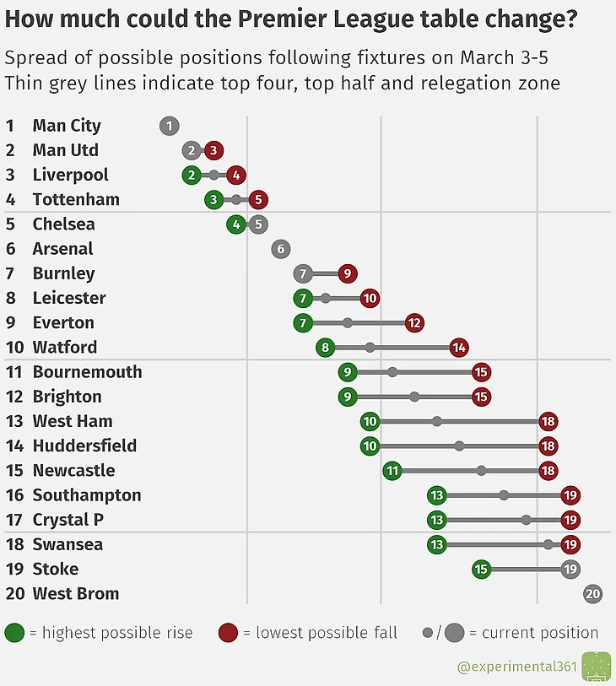Click the large grey current position legend circle
The width and height of the screenshot is (616, 686).
(455, 633)
